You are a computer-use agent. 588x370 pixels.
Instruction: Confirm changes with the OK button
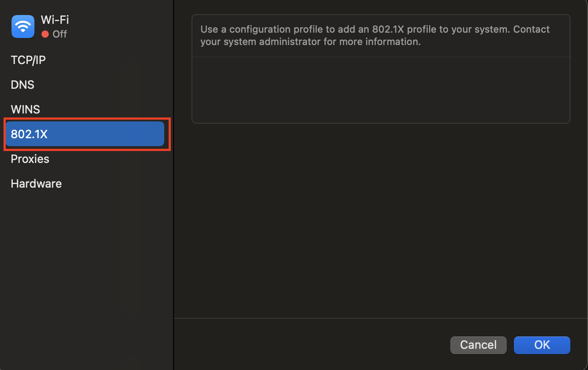[542, 345]
